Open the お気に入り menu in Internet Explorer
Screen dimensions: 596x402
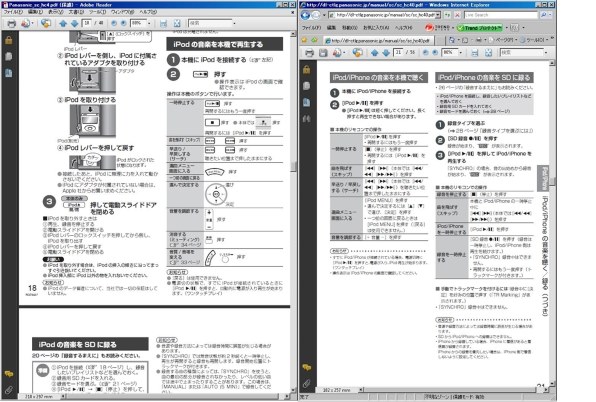376,28
